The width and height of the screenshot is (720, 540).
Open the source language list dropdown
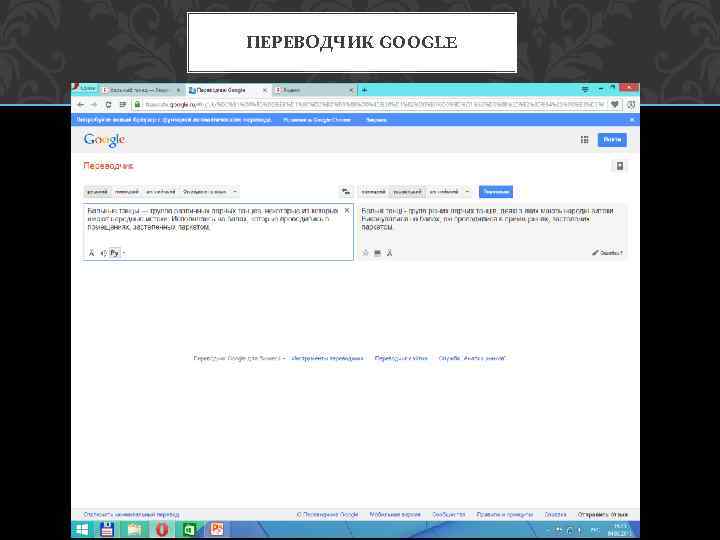pos(235,191)
